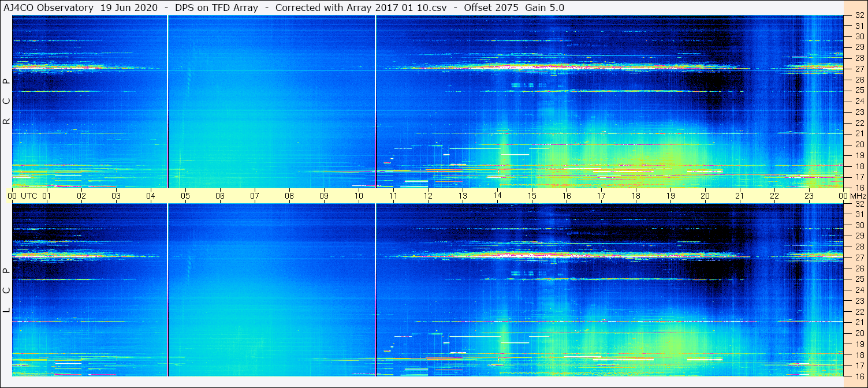
Task: Click the RCP label of upper spectrogram
Action: (6, 102)
